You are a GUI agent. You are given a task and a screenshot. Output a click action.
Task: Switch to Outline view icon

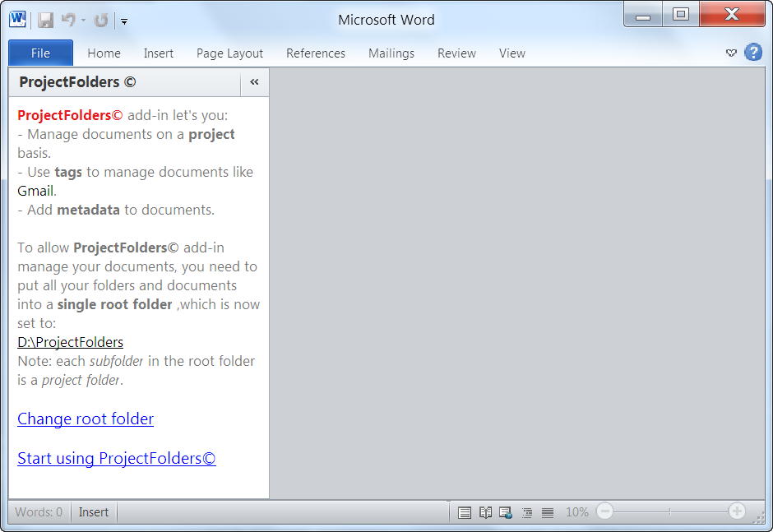(x=527, y=513)
